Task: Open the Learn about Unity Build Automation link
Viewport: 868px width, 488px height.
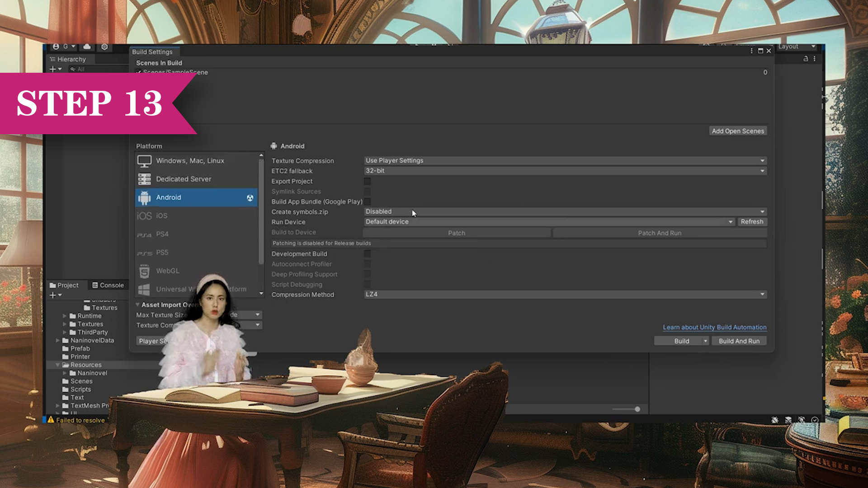Action: (x=714, y=327)
